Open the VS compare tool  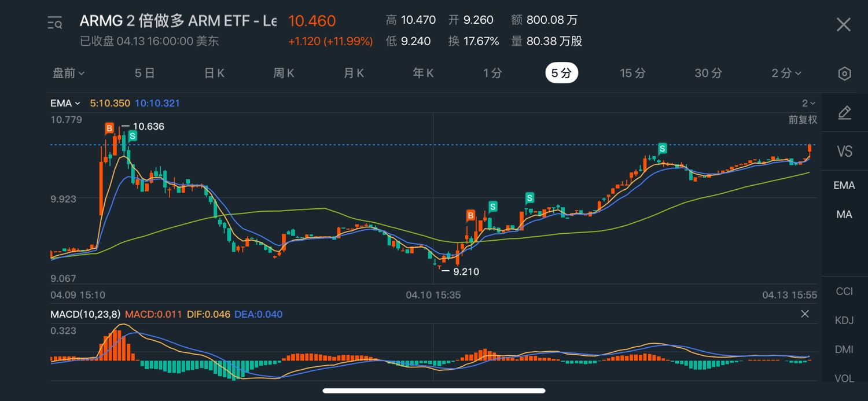844,152
